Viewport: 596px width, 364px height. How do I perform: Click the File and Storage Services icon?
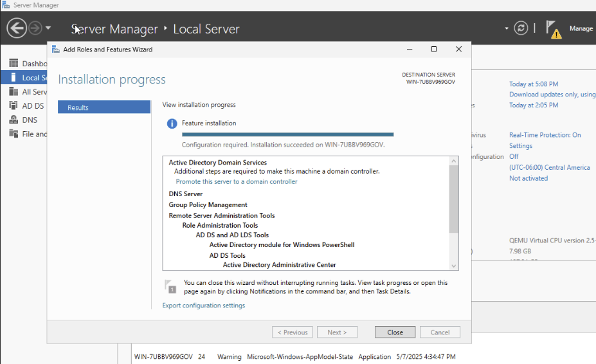[x=14, y=134]
